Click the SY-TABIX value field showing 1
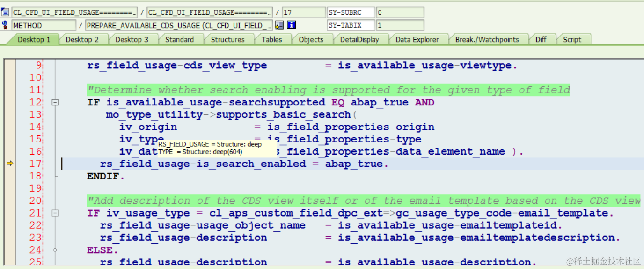This screenshot has height=269, width=644. 400,25
